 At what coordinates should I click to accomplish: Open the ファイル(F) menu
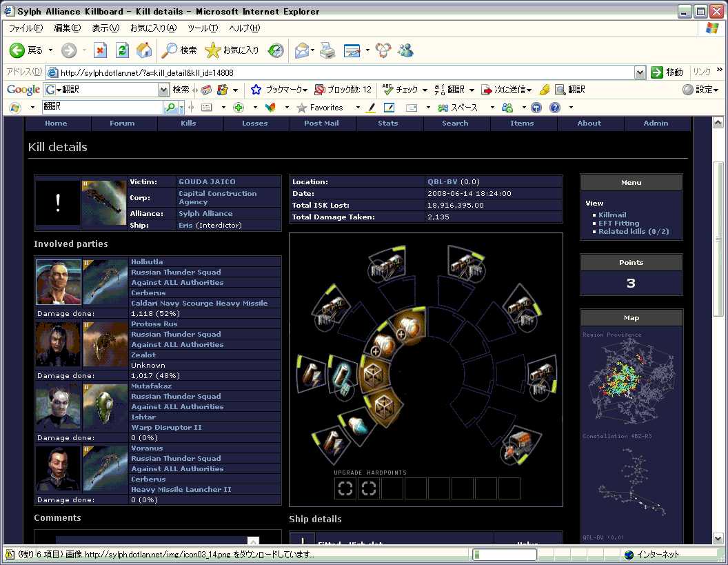[x=26, y=28]
